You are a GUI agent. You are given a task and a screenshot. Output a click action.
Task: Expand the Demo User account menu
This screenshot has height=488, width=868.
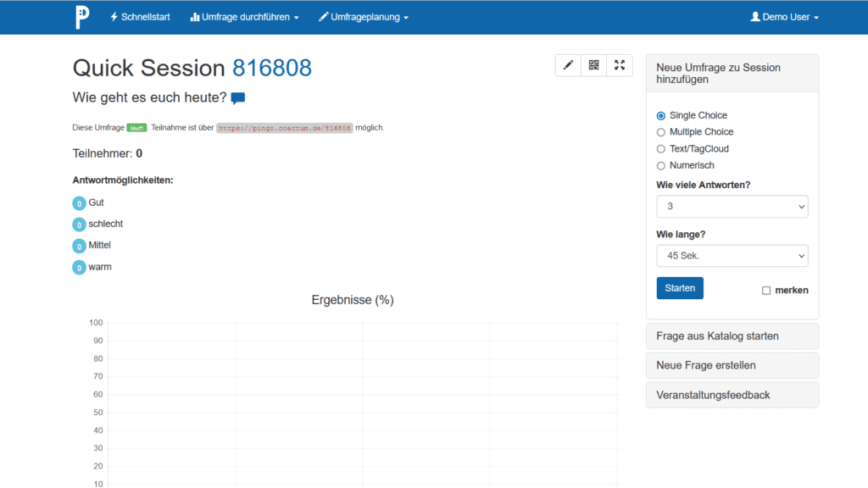784,16
